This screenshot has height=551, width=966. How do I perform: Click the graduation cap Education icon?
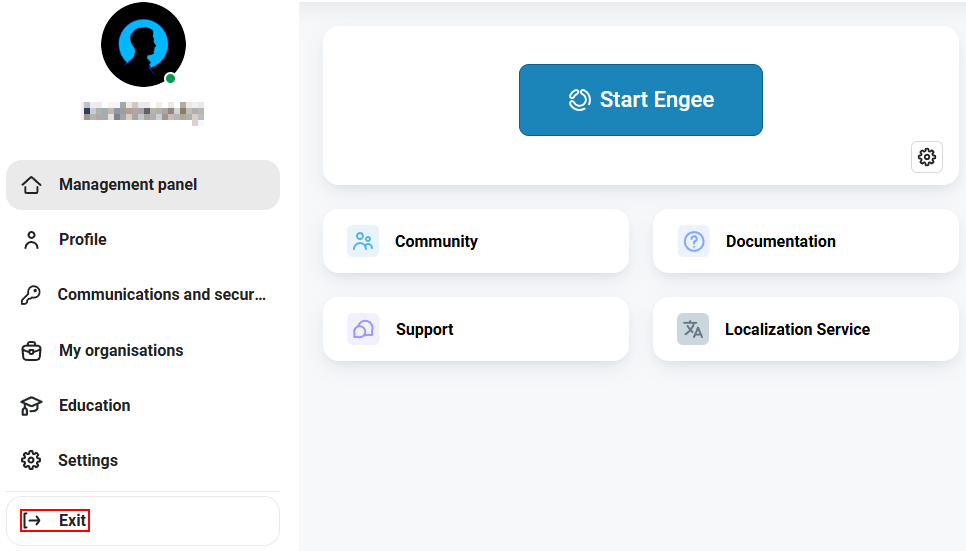[x=31, y=406]
